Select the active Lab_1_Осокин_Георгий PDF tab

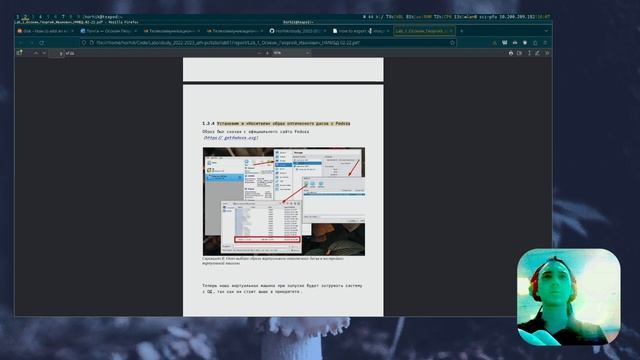click(x=424, y=31)
